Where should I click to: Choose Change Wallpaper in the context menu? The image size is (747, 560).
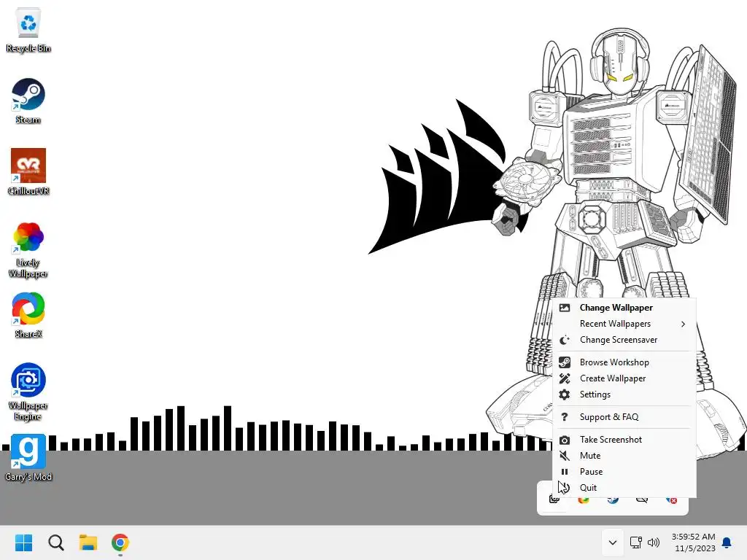coord(624,308)
